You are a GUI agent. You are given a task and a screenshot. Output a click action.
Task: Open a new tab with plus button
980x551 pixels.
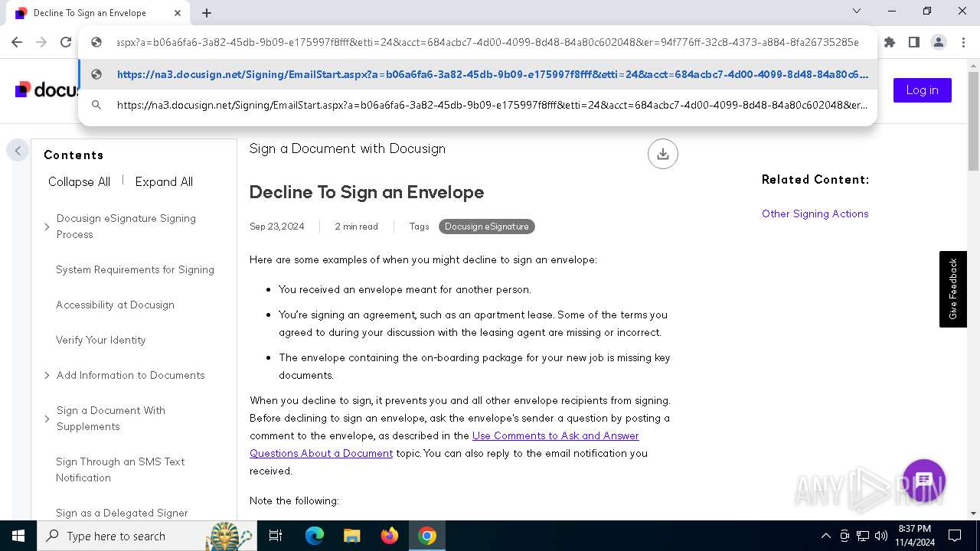tap(207, 13)
